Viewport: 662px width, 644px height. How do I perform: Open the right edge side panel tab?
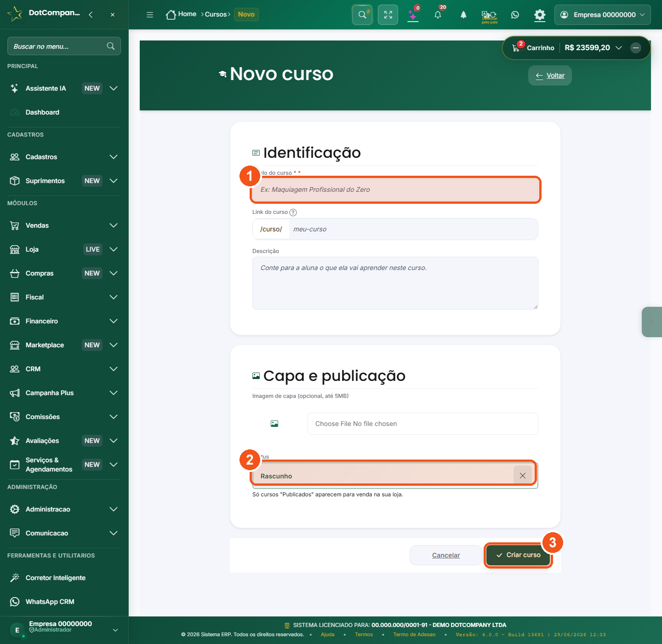[x=652, y=322]
